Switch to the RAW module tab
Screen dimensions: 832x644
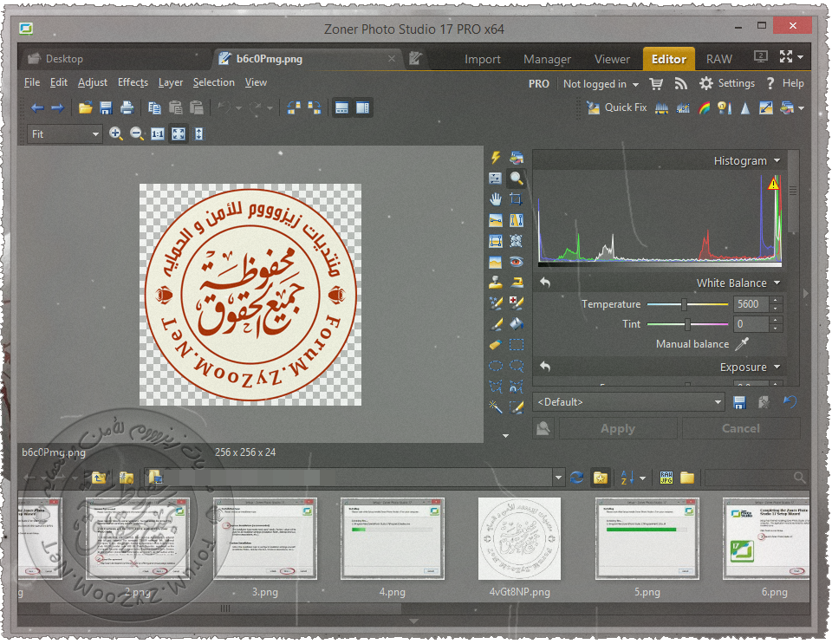(x=719, y=59)
